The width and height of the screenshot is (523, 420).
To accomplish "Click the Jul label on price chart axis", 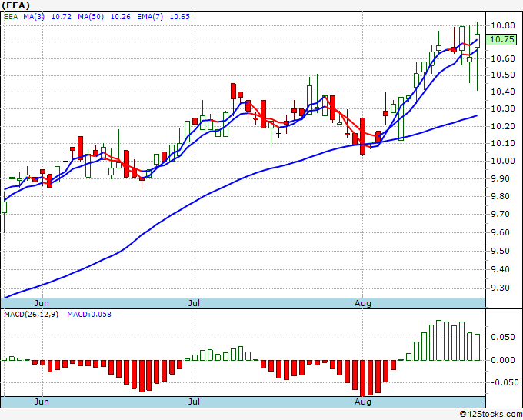I will [x=194, y=303].
